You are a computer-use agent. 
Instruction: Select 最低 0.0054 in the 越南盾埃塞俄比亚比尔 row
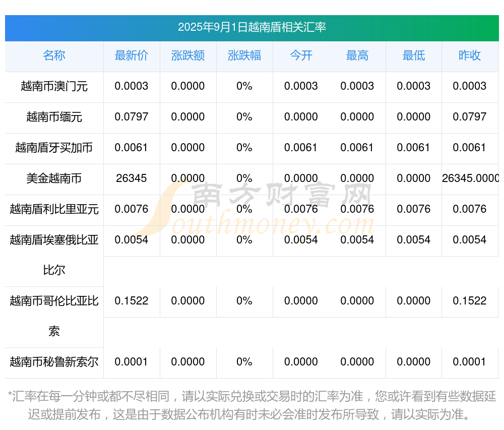414,240
